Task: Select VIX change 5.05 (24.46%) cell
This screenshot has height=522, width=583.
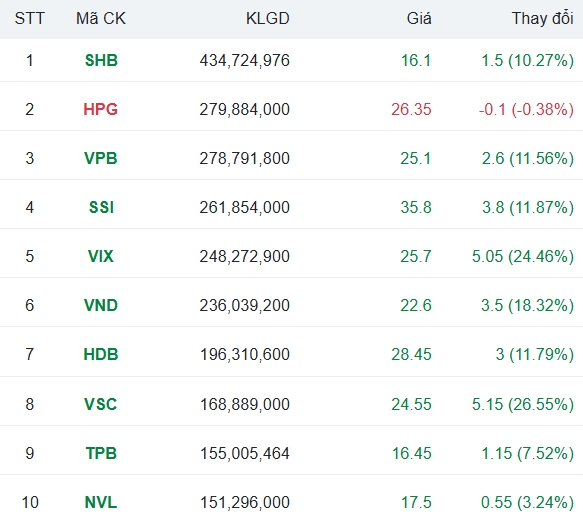Action: tap(523, 257)
